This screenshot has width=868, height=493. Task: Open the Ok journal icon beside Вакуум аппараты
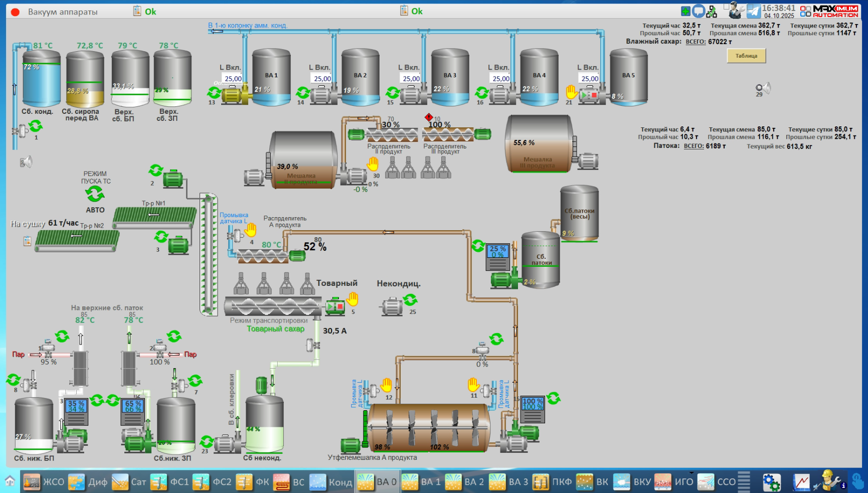pos(137,11)
